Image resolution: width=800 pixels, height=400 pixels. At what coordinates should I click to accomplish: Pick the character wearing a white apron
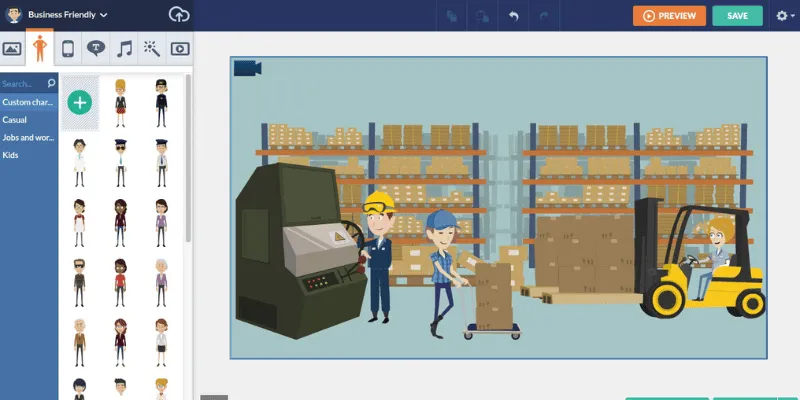click(79, 223)
